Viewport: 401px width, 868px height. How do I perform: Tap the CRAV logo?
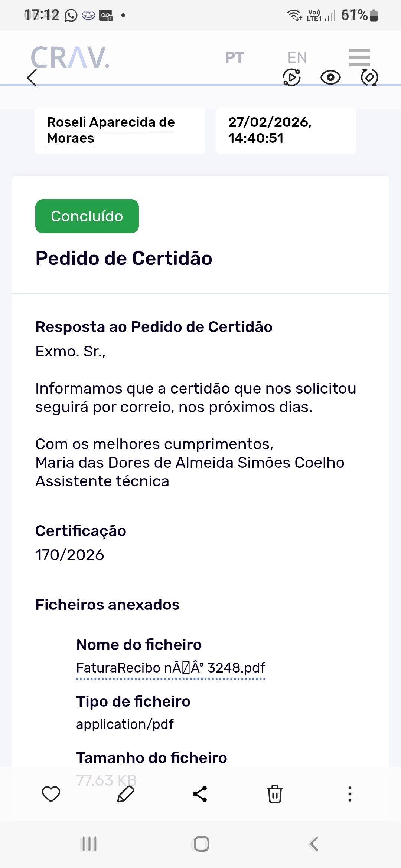tap(70, 57)
